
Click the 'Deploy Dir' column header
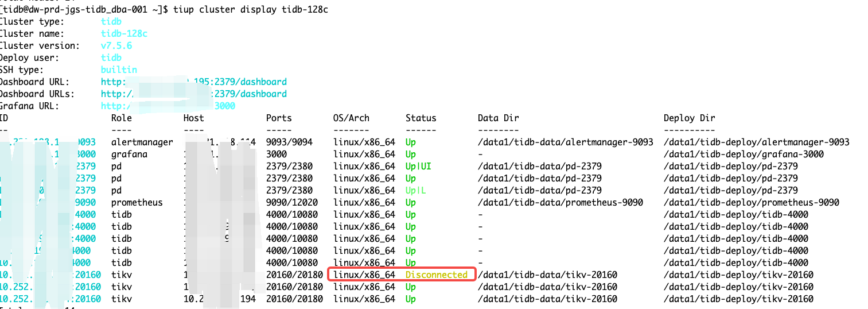tap(690, 118)
